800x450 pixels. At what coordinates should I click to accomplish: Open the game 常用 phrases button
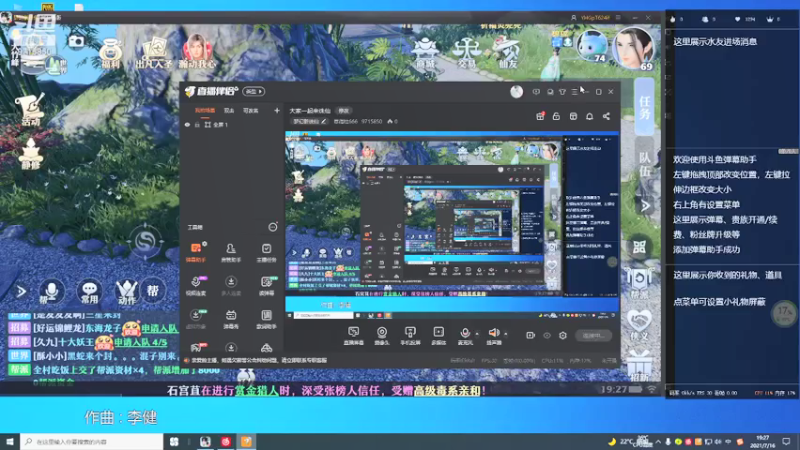point(90,291)
